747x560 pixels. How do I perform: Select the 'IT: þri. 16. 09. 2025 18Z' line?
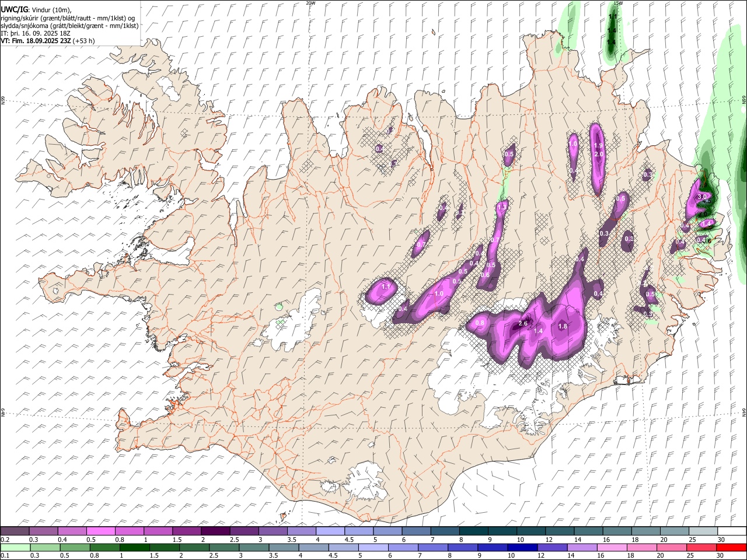(36, 33)
